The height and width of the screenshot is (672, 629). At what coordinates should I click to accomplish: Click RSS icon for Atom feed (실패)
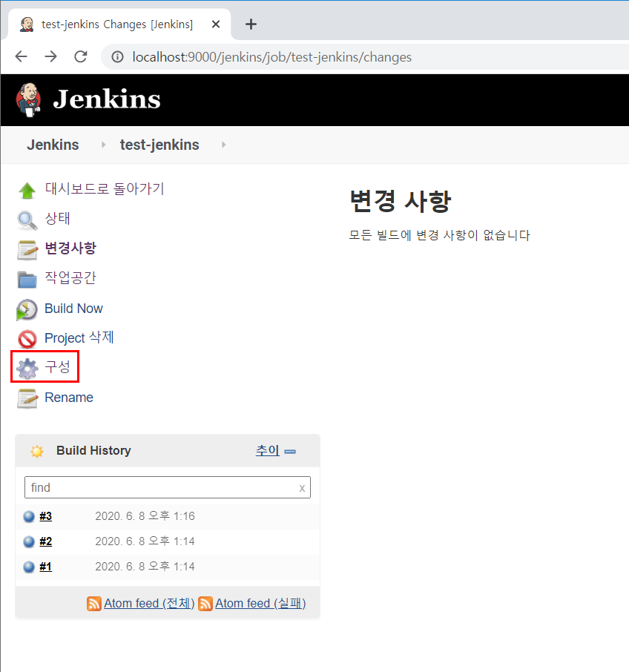(205, 604)
